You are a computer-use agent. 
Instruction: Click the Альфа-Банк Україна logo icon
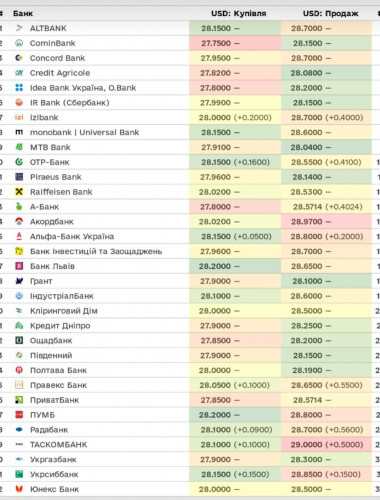click(x=19, y=236)
